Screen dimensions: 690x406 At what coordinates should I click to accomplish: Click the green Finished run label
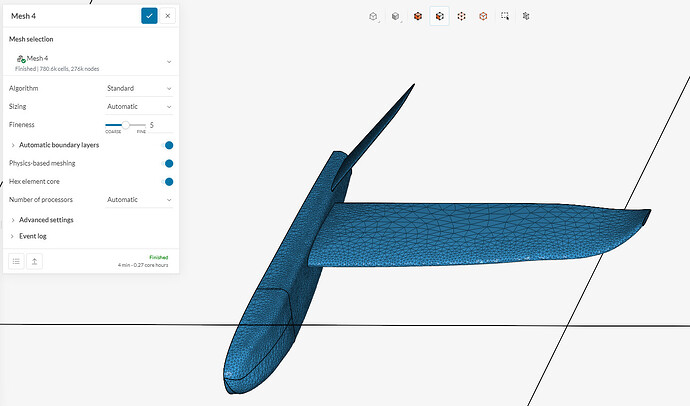(158, 257)
